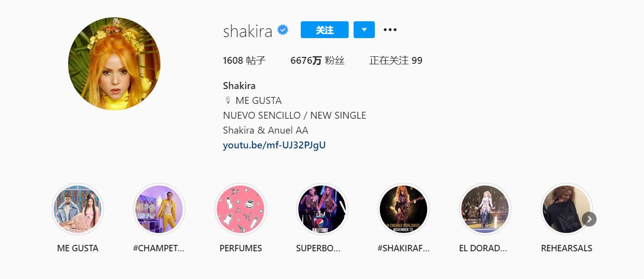The image size is (644, 279).
Task: Open the three-dot more options menu
Action: (390, 30)
